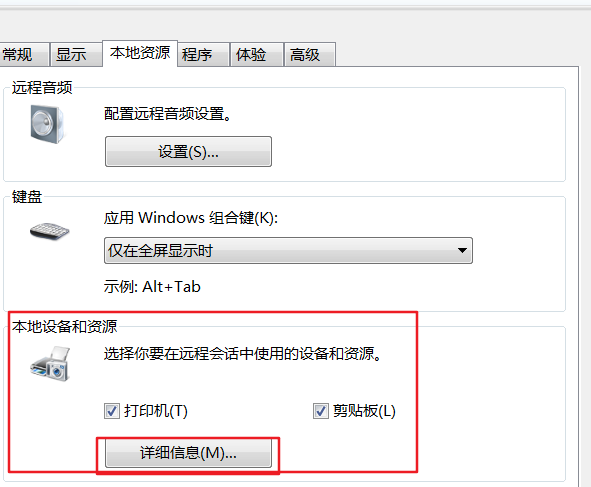Open remote audio 设置(S)... button
The height and width of the screenshot is (487, 591).
(188, 152)
